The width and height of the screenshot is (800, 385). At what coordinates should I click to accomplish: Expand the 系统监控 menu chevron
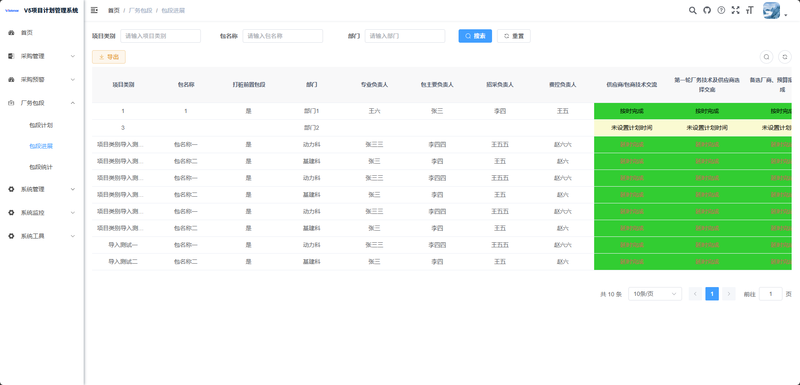[x=73, y=213]
